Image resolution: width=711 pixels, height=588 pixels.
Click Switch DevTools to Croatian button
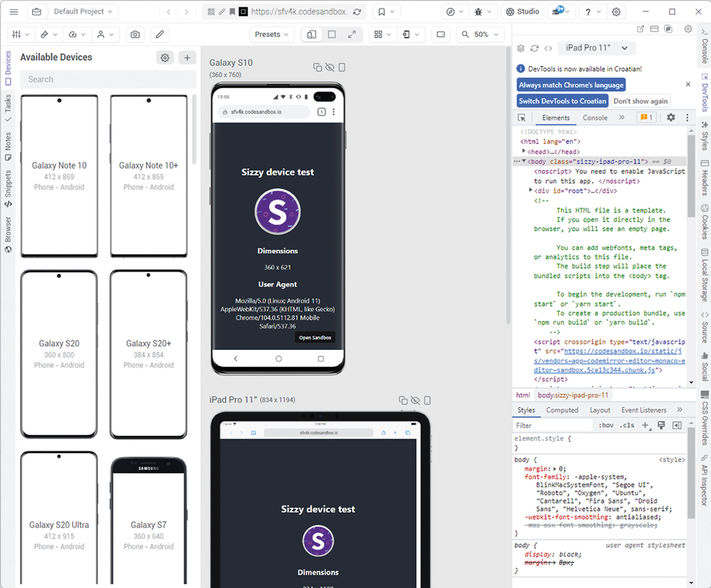click(x=562, y=101)
